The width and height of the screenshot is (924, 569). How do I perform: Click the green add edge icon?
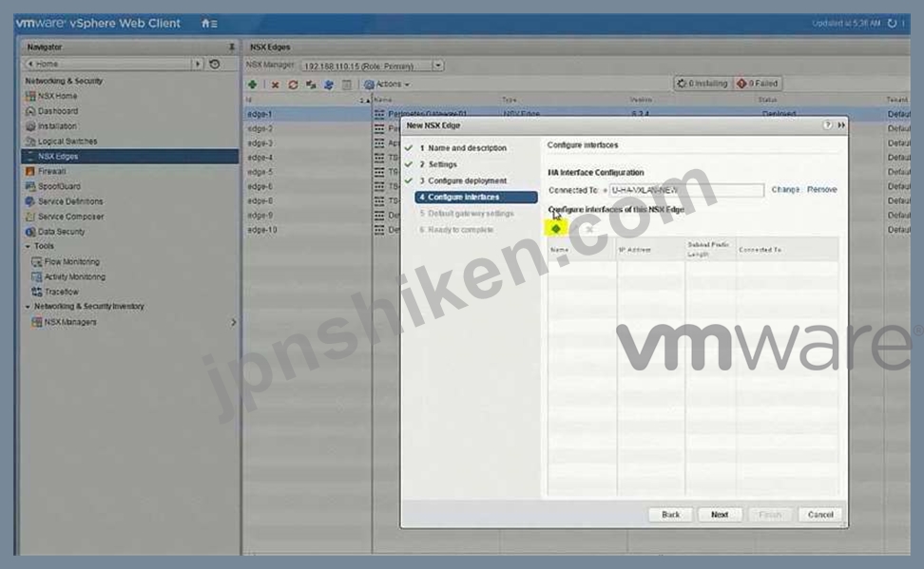pos(252,85)
